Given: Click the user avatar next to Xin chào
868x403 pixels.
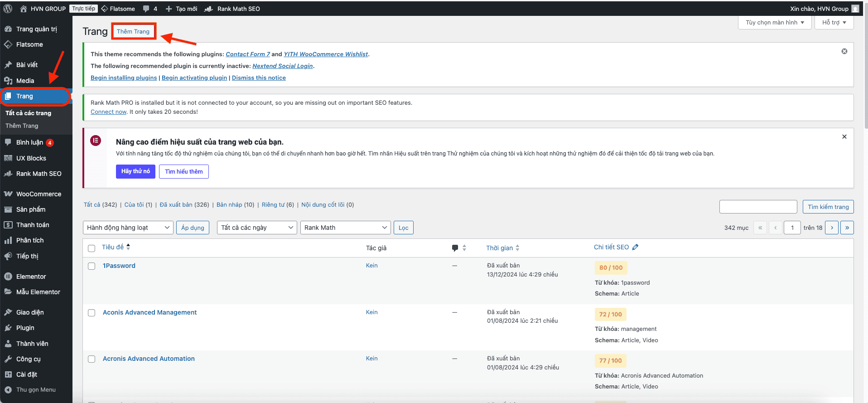Looking at the screenshot, I should coord(855,9).
